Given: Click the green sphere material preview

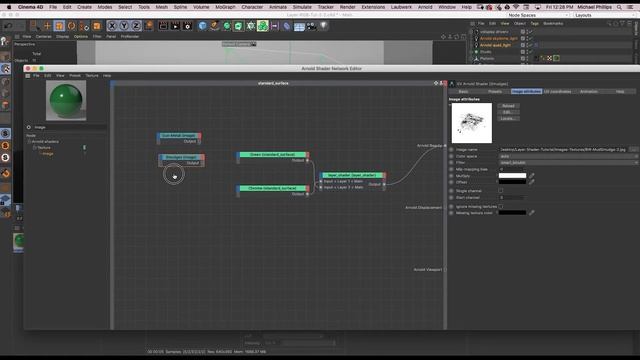Looking at the screenshot, I should click(x=66, y=100).
